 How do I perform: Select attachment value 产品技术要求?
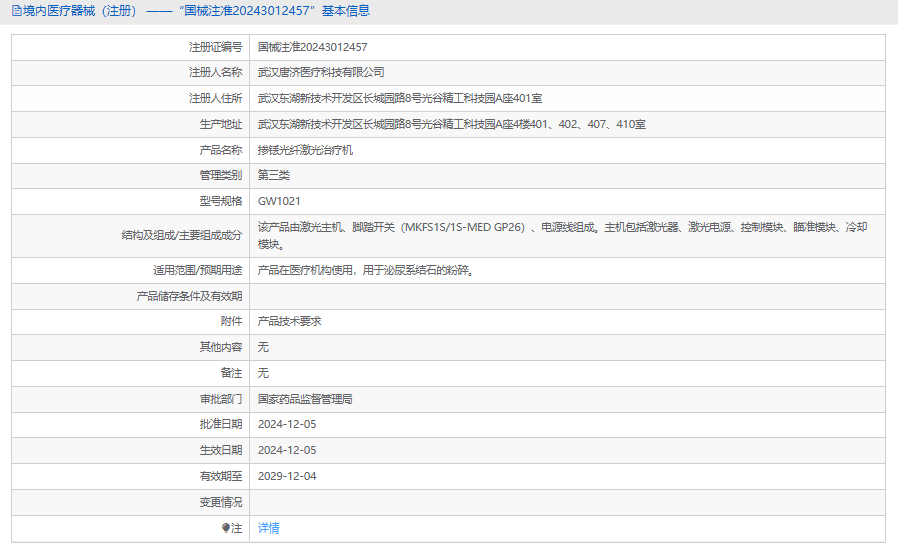point(289,321)
